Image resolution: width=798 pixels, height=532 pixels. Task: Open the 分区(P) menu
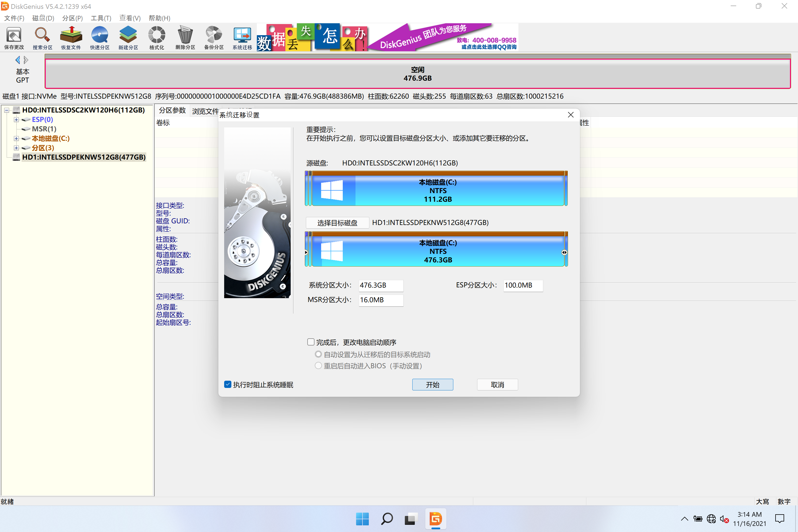72,18
